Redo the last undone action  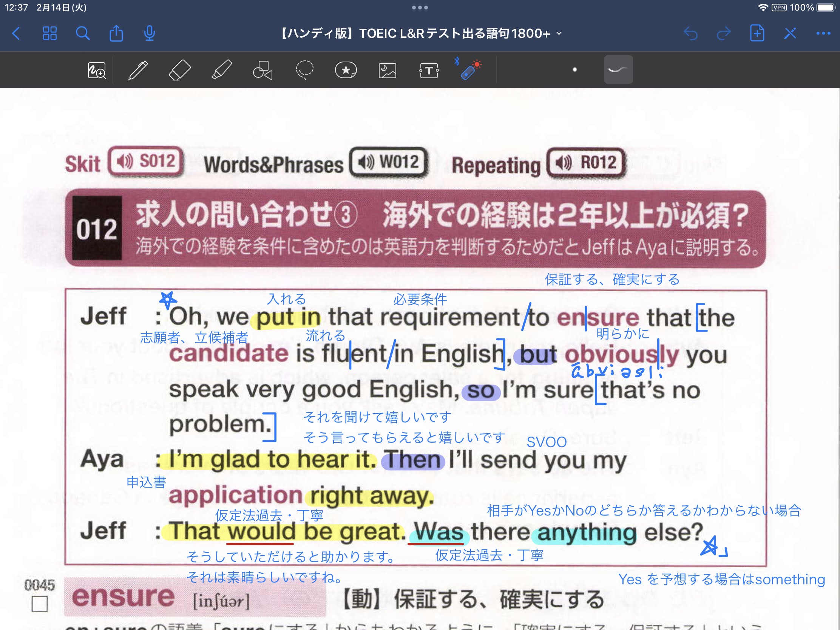(724, 33)
